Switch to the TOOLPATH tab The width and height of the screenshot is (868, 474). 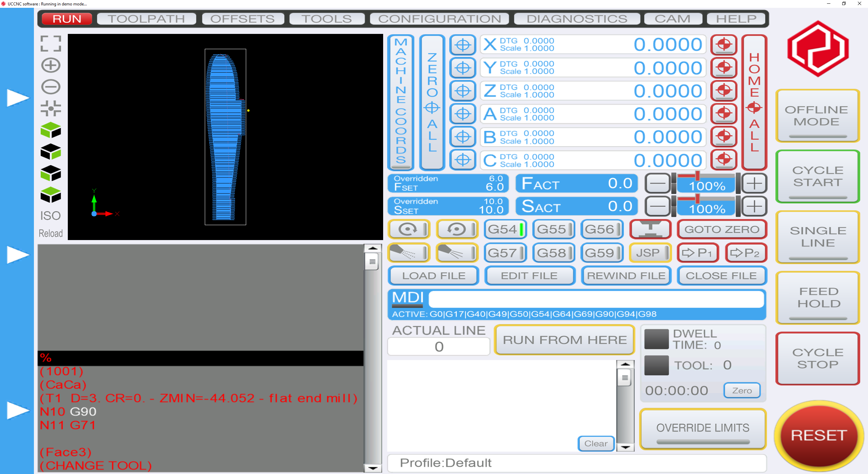coord(146,19)
